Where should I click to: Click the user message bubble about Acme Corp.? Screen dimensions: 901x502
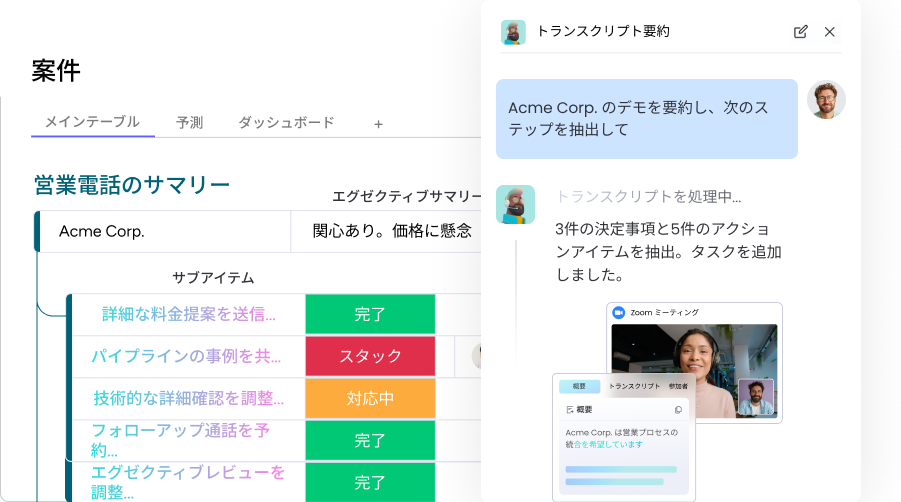click(646, 119)
